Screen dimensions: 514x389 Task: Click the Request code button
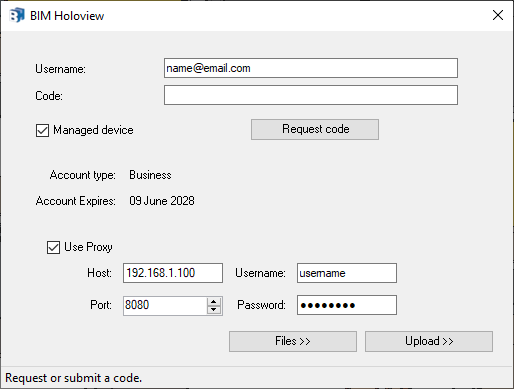pyautogui.click(x=315, y=129)
